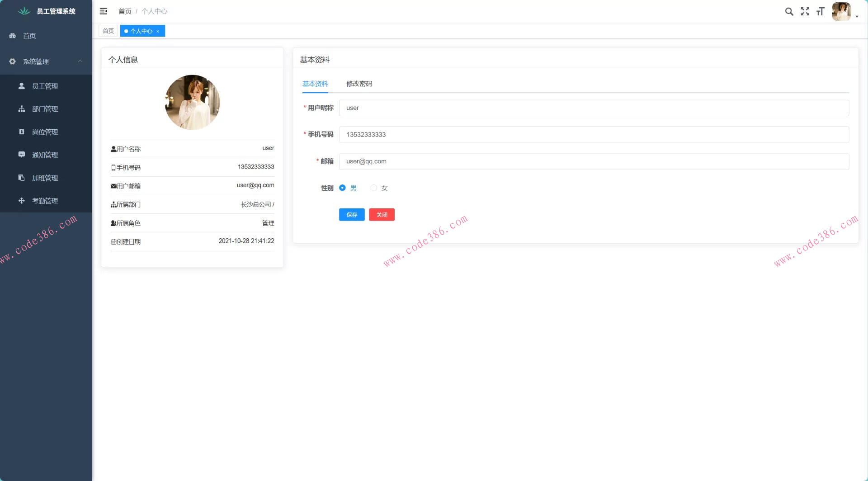Screen dimensions: 868x481
Task: Open 加班管理 in the sidebar
Action: point(46,178)
